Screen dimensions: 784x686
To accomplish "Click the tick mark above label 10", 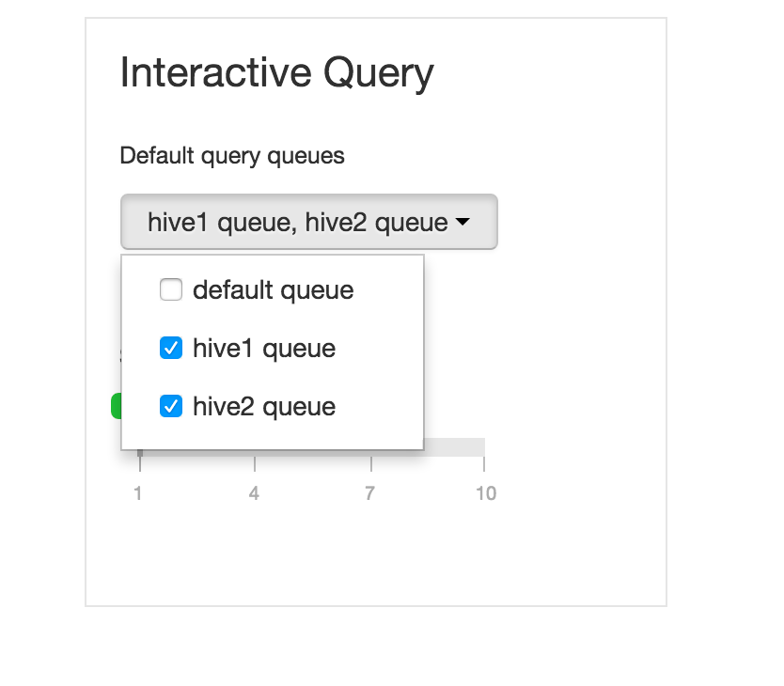I will [x=484, y=463].
